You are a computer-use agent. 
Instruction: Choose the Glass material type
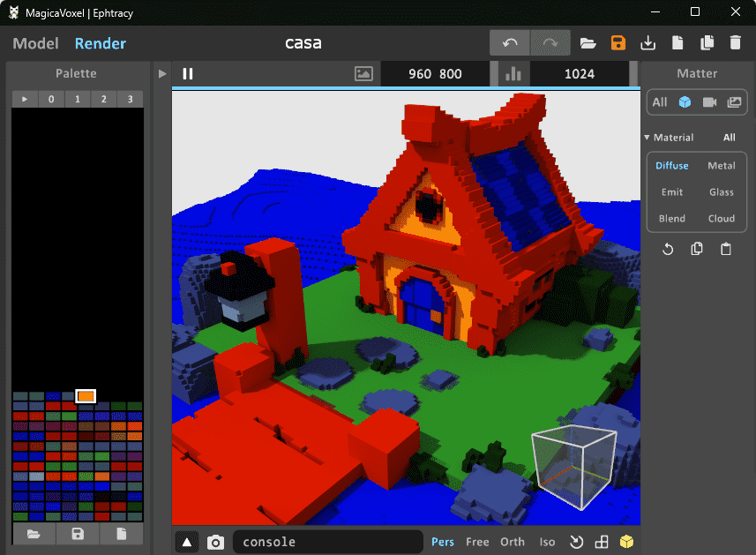coord(722,191)
